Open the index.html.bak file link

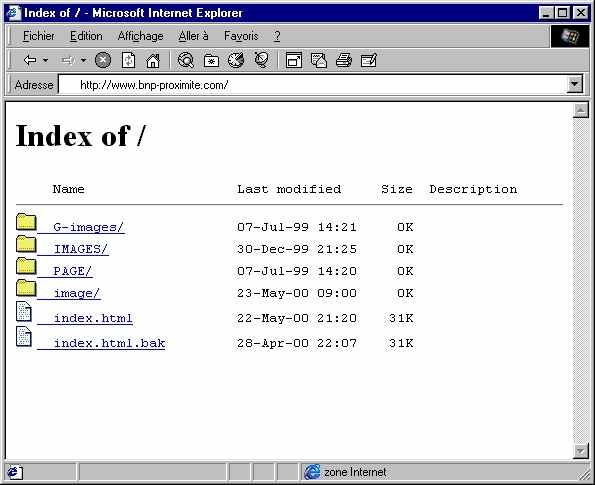tap(109, 343)
